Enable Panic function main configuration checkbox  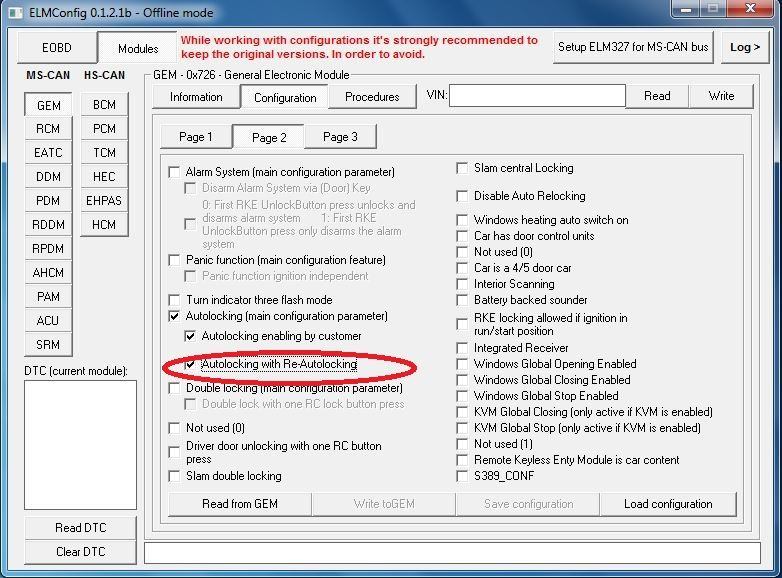click(174, 260)
